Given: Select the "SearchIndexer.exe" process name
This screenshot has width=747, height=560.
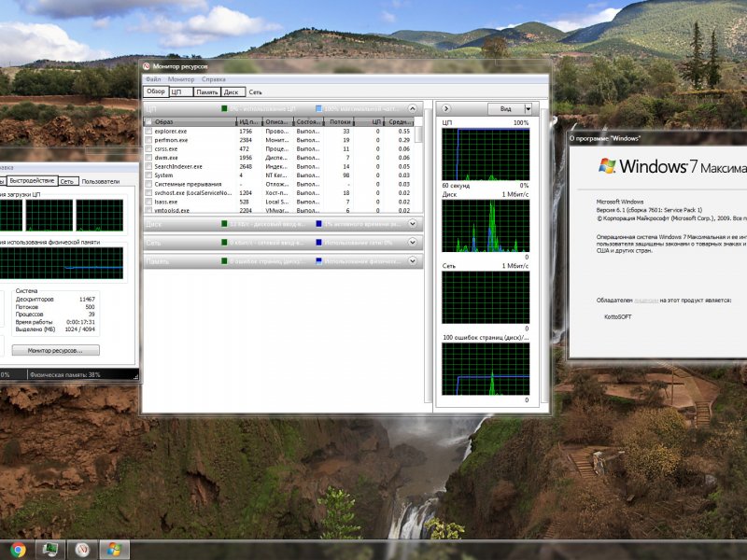Looking at the screenshot, I should tap(178, 166).
